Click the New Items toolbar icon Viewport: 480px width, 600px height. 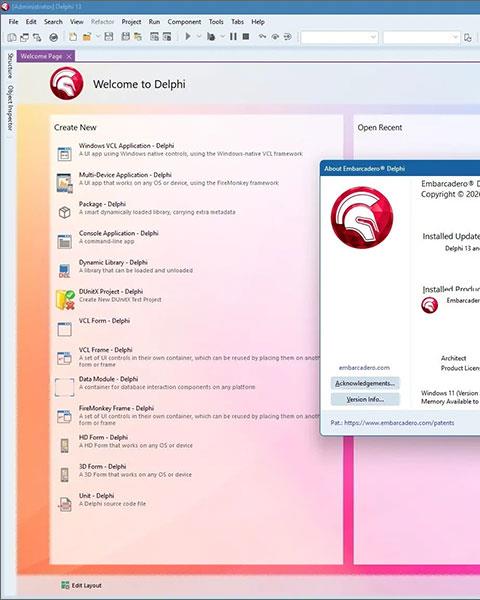[x=73, y=37]
